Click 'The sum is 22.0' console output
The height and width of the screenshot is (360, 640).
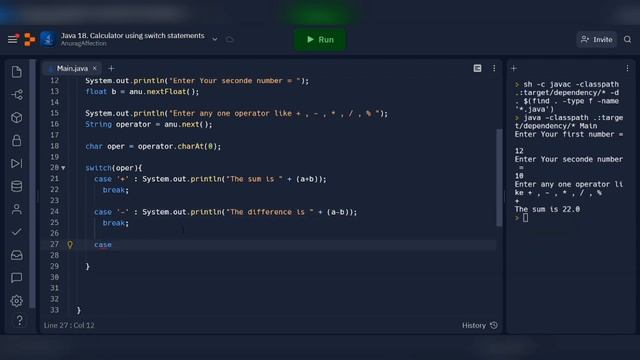547,209
